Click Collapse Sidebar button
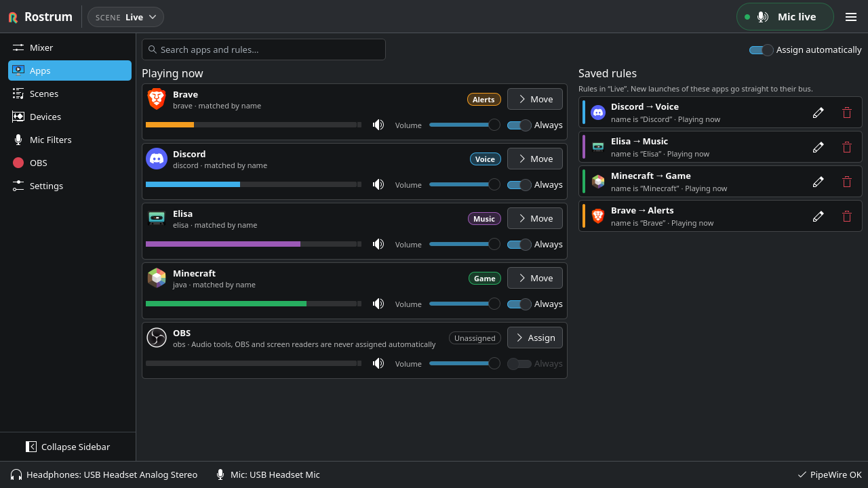The width and height of the screenshot is (868, 488). click(68, 447)
